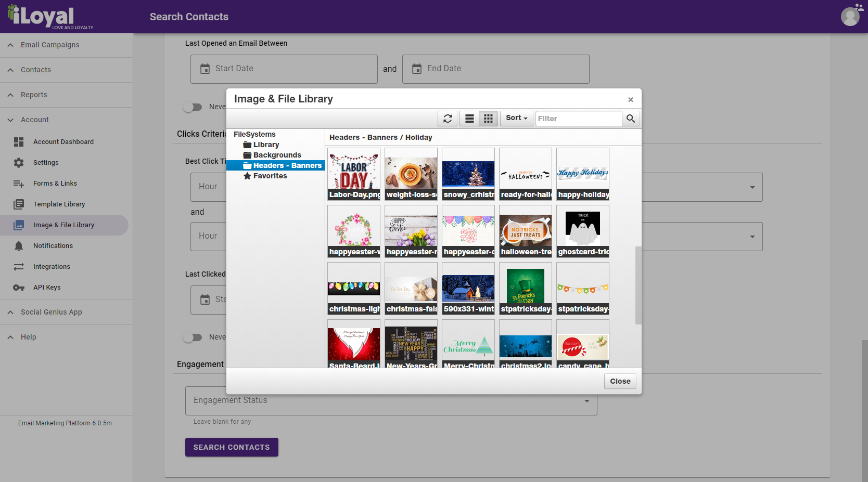Toggle the Never switch under Last Opened
868x482 pixels.
[x=193, y=107]
